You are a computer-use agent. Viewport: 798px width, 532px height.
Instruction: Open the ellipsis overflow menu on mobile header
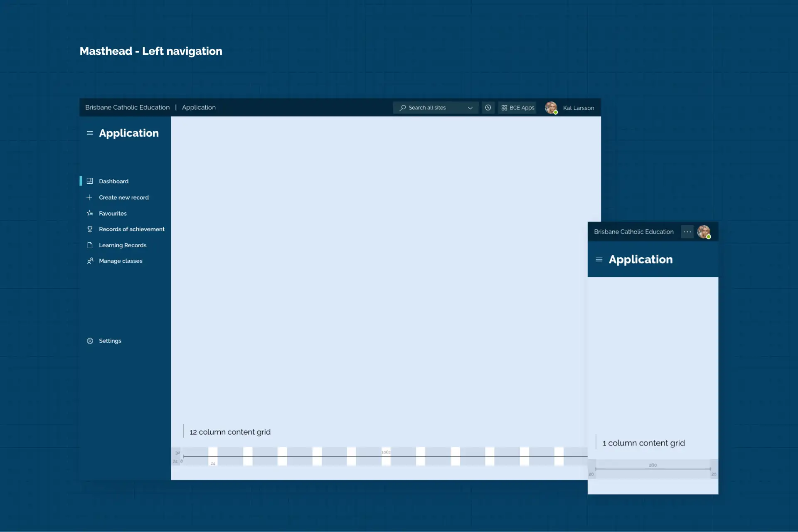(x=687, y=232)
